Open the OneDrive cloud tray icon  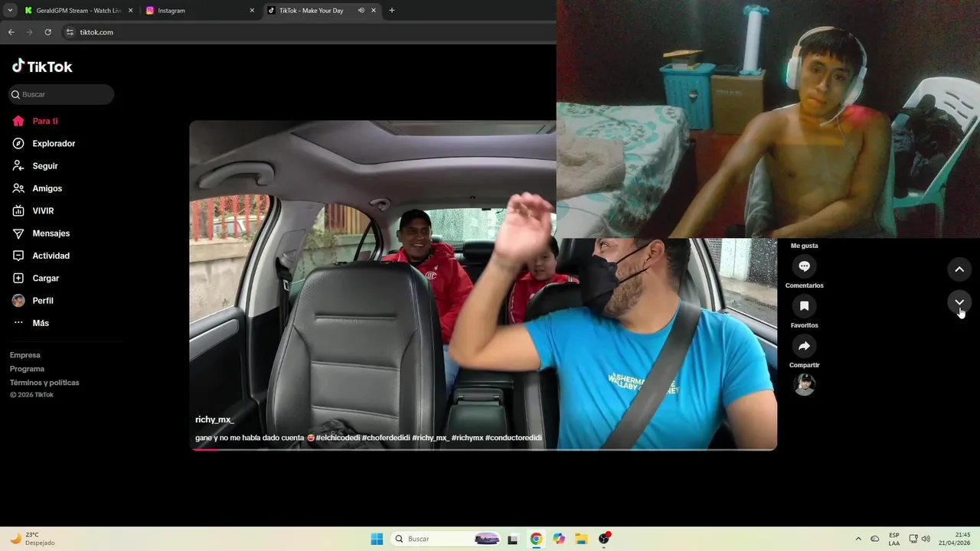point(875,539)
